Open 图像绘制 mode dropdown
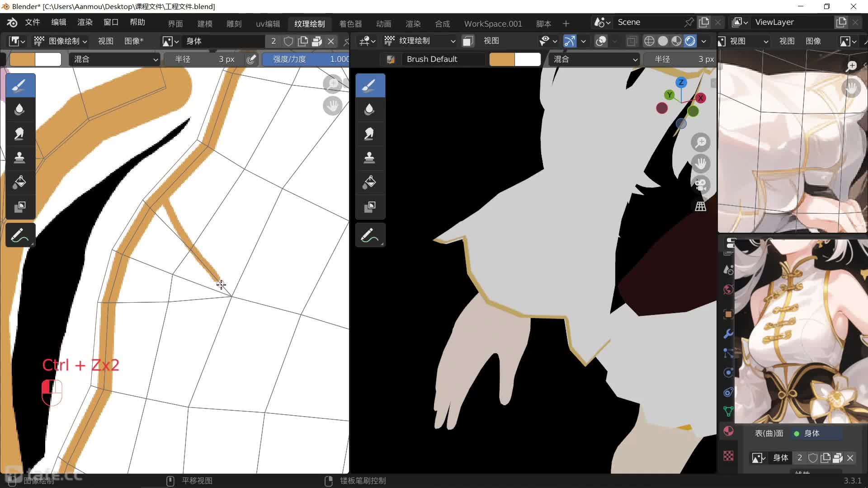Image resolution: width=868 pixels, height=488 pixels. click(61, 41)
